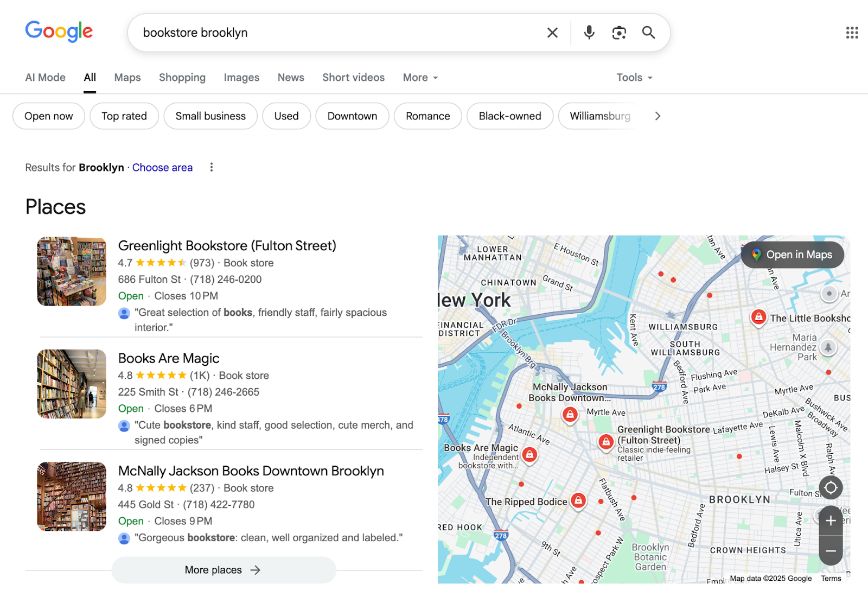Open the Books Are Magic photo thumbnail
The width and height of the screenshot is (868, 603).
point(71,384)
